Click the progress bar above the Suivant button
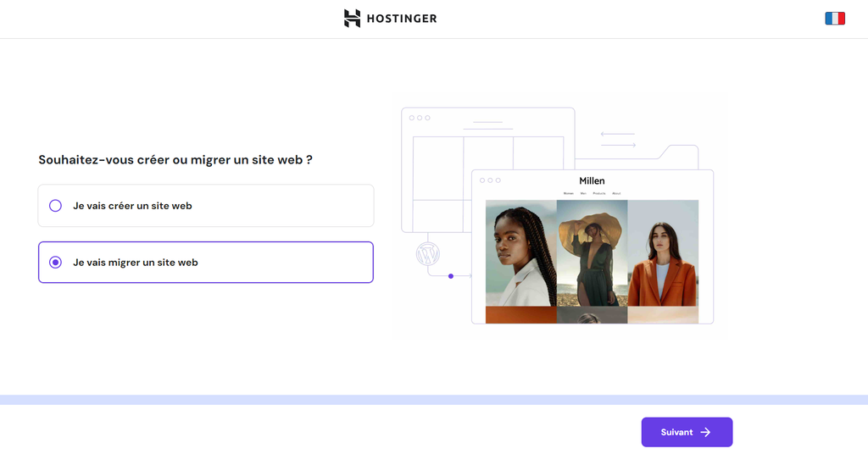 pyautogui.click(x=434, y=400)
